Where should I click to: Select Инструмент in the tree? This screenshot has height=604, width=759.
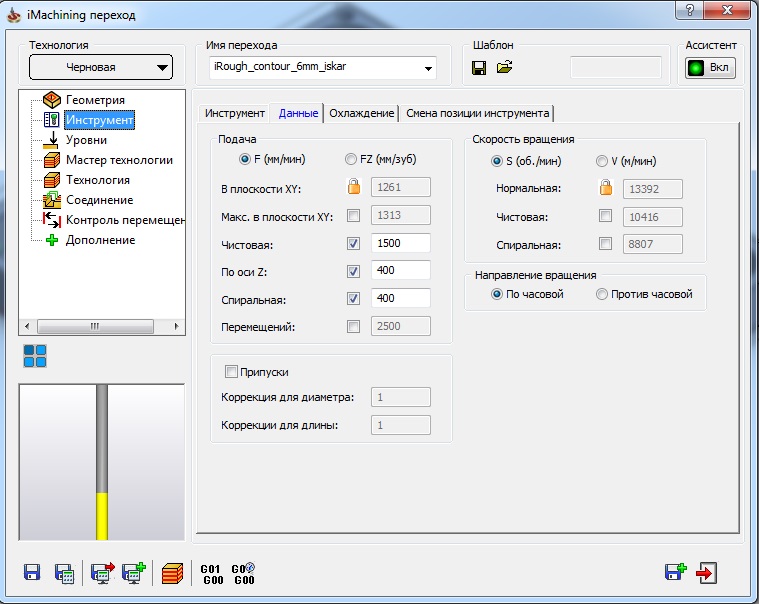[99, 120]
